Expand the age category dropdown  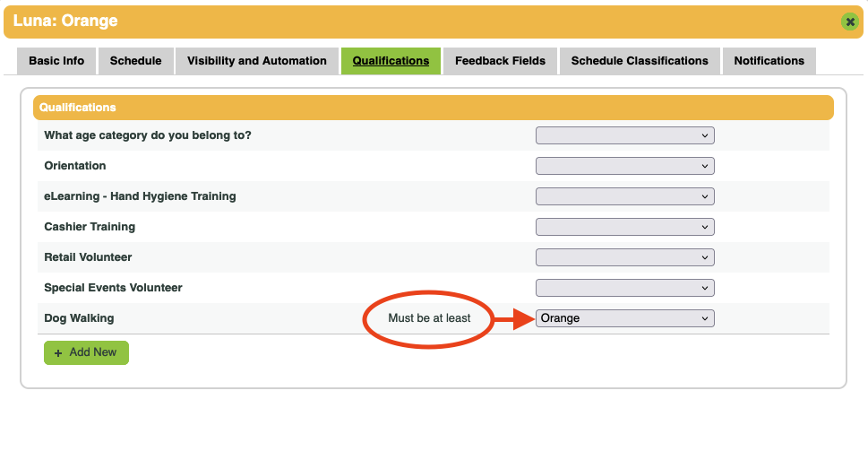624,135
